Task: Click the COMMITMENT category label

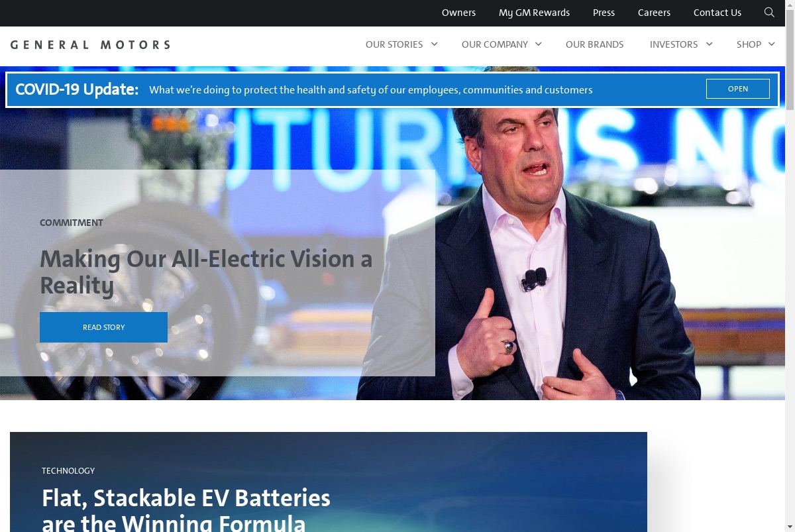Action: (72, 223)
